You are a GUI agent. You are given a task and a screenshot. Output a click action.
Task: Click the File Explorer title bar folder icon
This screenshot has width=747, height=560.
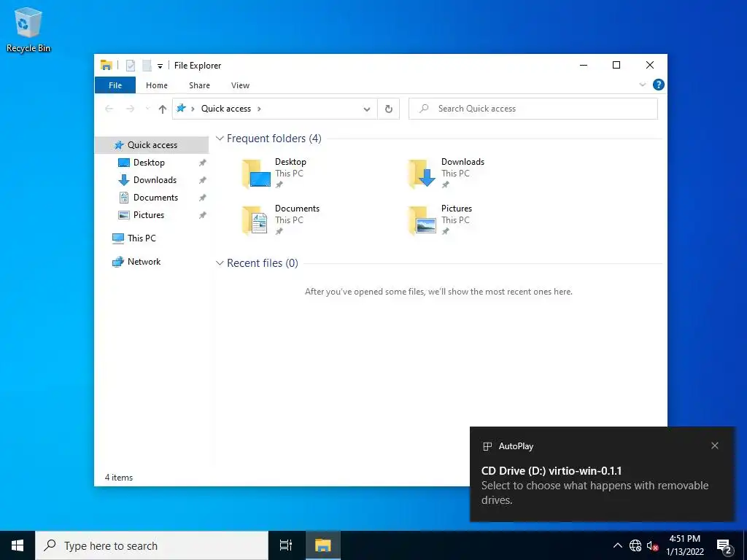(107, 65)
